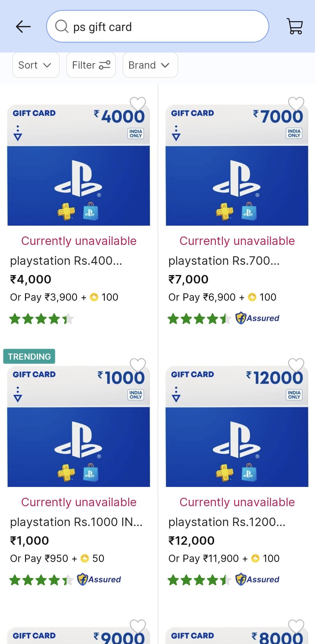
Task: Expand the Brand filter dropdown
Action: (x=150, y=65)
